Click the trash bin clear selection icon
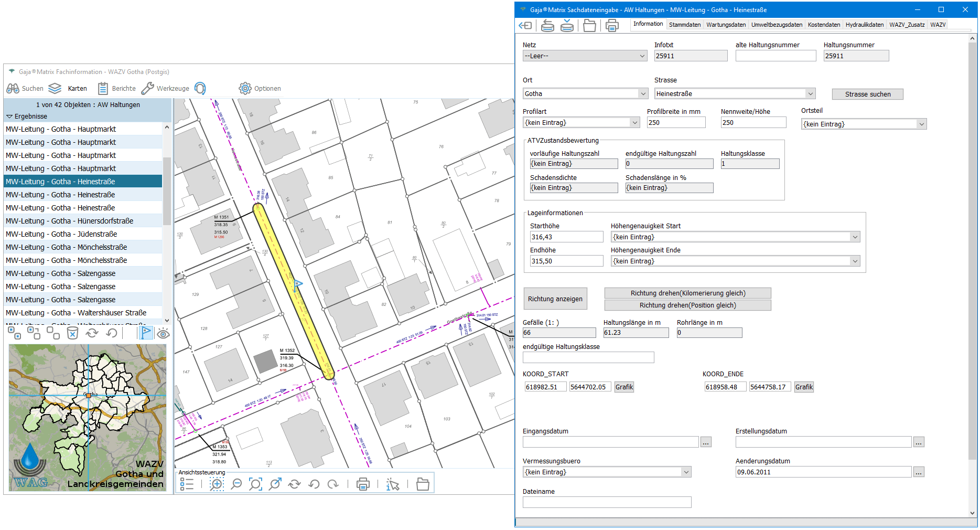The width and height of the screenshot is (980, 530). (72, 333)
